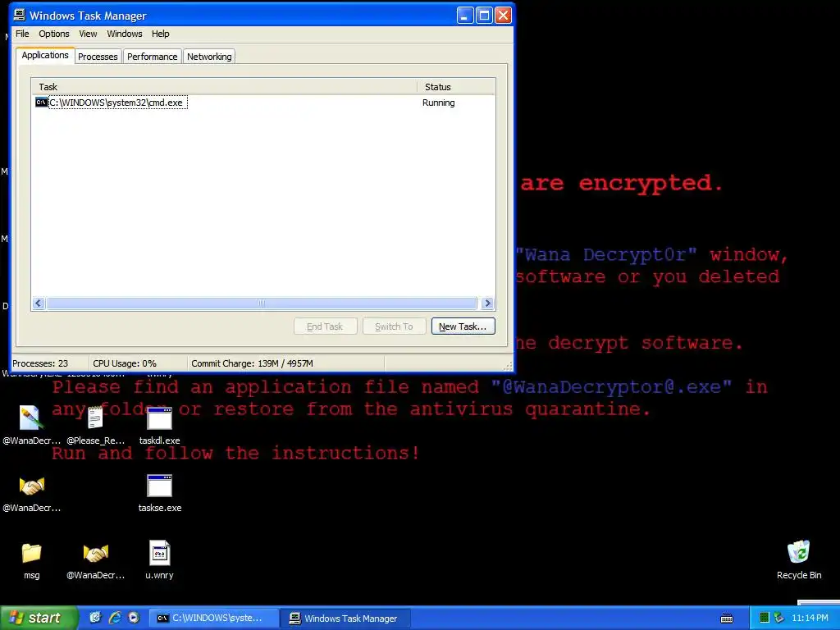Click Commit Charge: 139M / 4957M text
The width and height of the screenshot is (840, 630).
click(x=252, y=363)
